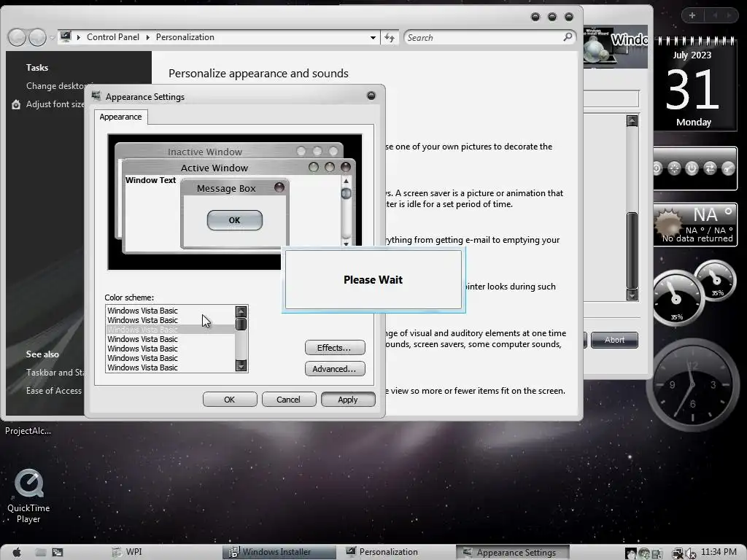
Task: Click window switcher quick launch icon
Action: [58, 552]
